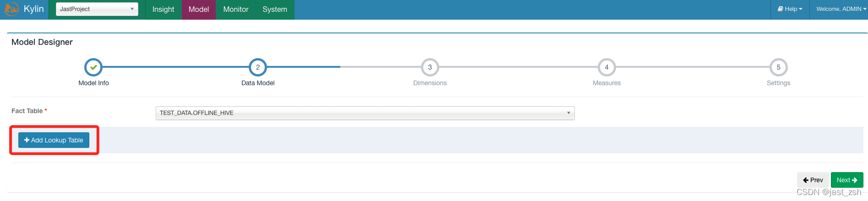868x201 pixels.
Task: Jump to step 5 Settings circle
Action: (x=778, y=67)
